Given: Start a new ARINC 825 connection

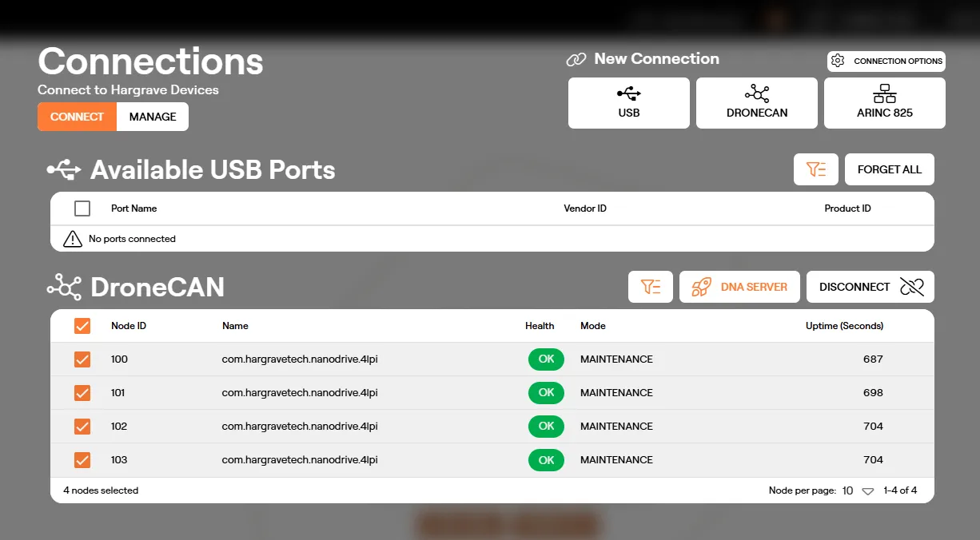Looking at the screenshot, I should 885,103.
